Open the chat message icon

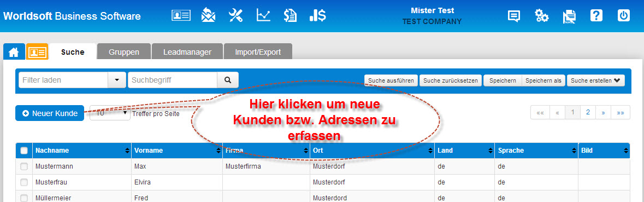(x=514, y=16)
